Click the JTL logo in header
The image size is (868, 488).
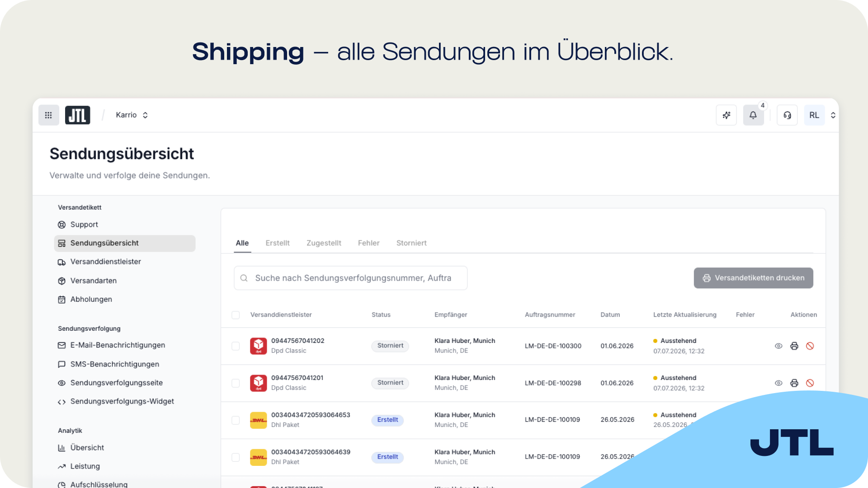tap(78, 115)
